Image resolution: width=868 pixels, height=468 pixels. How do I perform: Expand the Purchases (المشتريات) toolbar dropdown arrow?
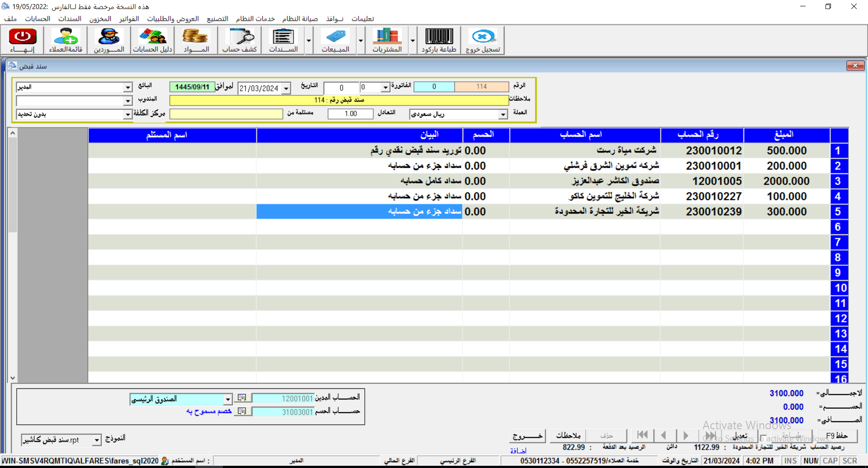click(x=413, y=40)
